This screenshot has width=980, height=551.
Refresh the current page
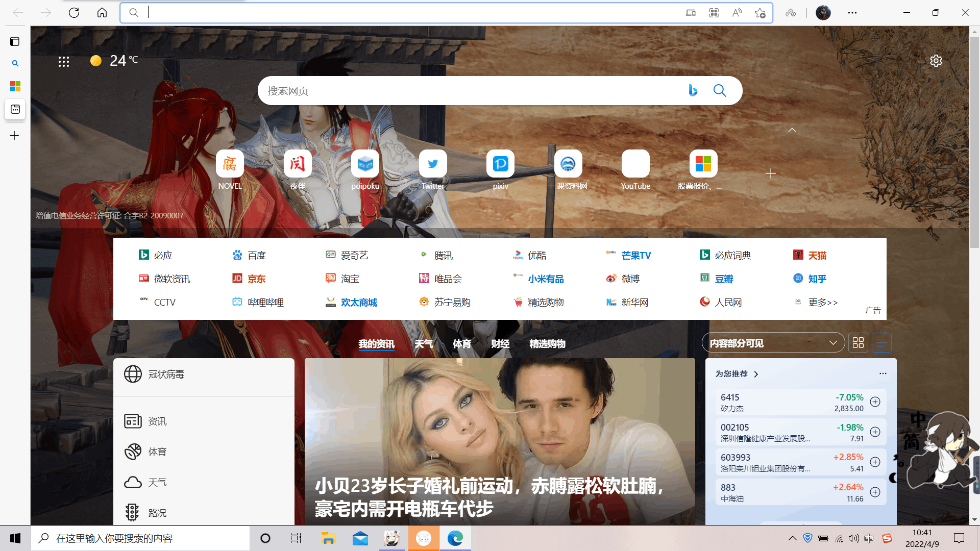click(x=74, y=13)
